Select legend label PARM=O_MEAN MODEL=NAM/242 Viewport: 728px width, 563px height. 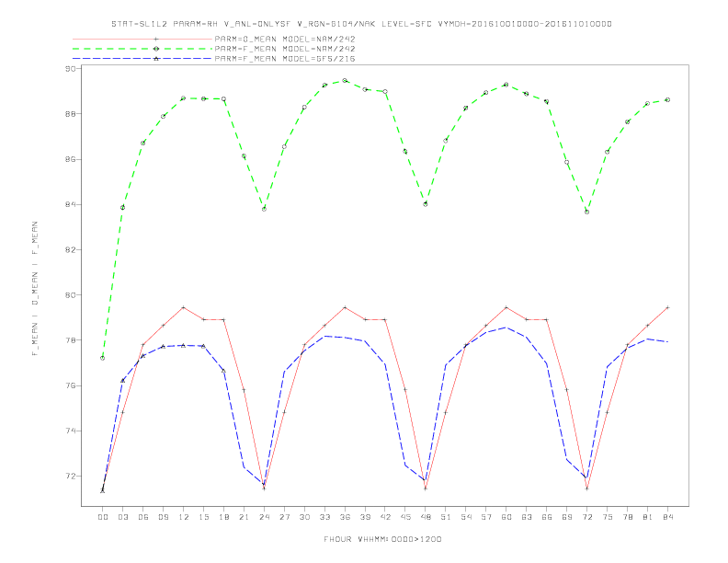(285, 39)
